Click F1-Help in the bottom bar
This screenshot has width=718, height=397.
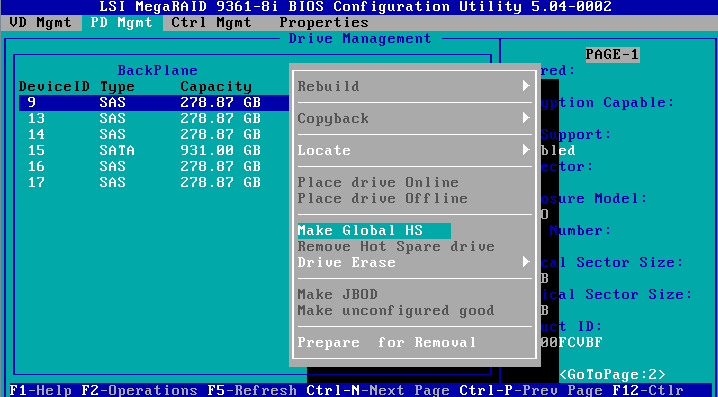[40, 390]
